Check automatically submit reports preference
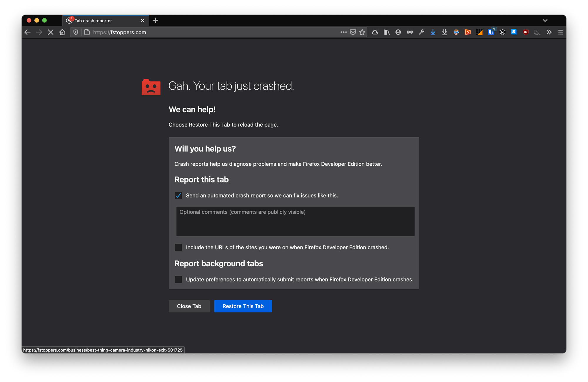This screenshot has height=382, width=588. (178, 279)
